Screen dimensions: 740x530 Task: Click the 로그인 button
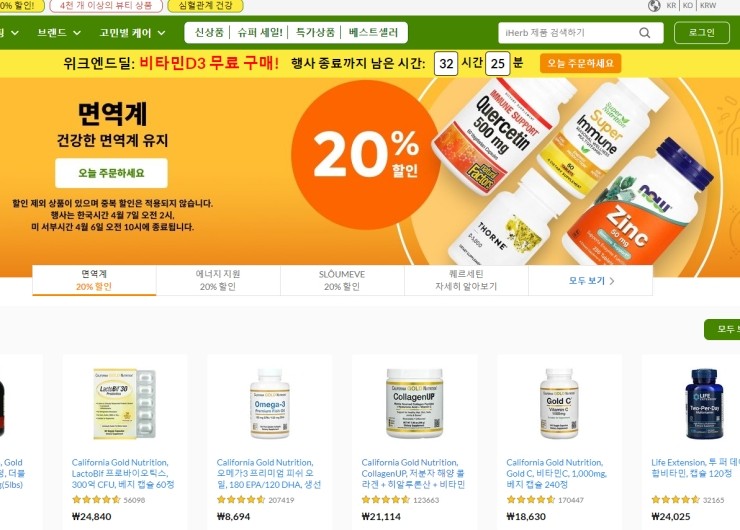(x=702, y=33)
